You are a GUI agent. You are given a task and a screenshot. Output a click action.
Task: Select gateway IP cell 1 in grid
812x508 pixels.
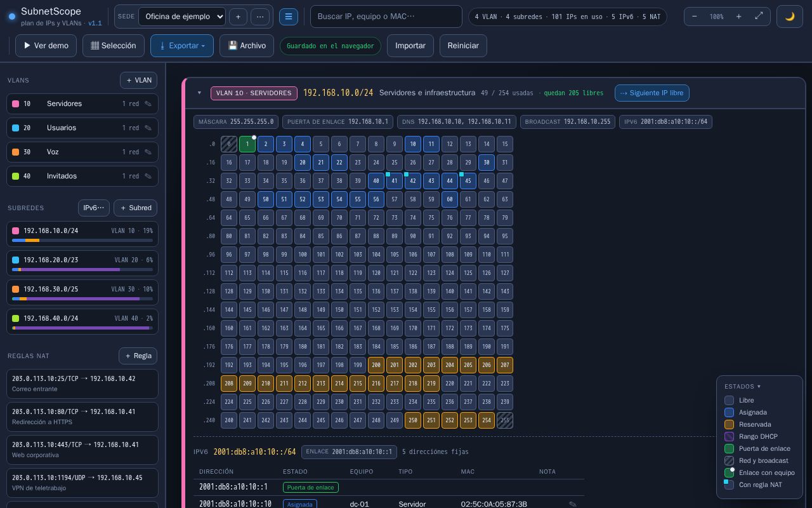[x=247, y=144]
